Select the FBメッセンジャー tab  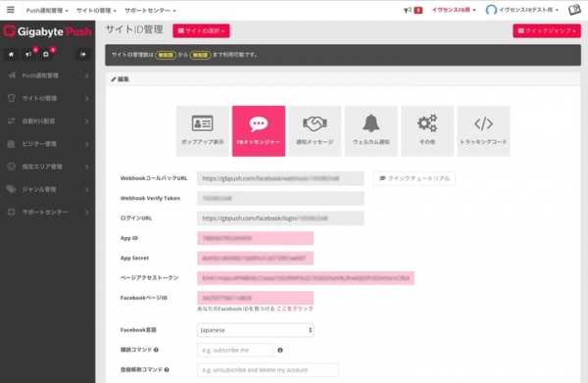[259, 131]
